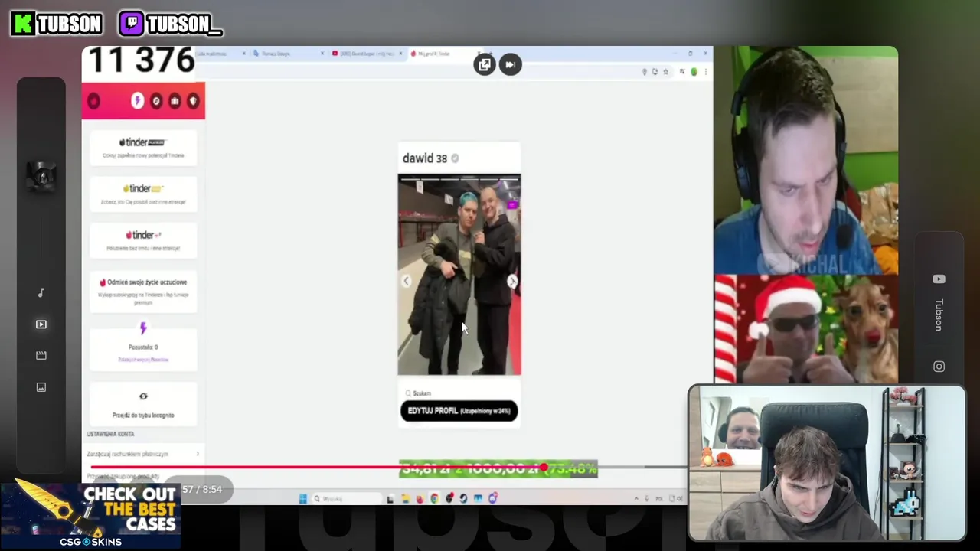The width and height of the screenshot is (980, 551).
Task: Click the verification badge next to dawid 38
Action: [455, 158]
